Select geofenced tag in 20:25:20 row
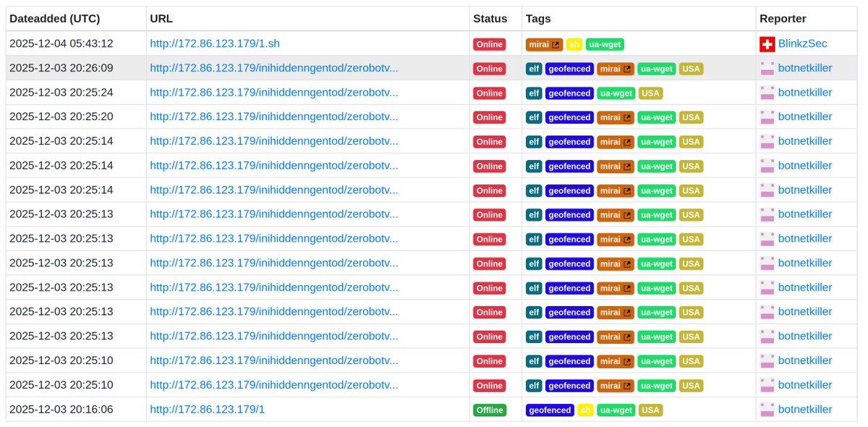The width and height of the screenshot is (868, 427). tap(569, 117)
